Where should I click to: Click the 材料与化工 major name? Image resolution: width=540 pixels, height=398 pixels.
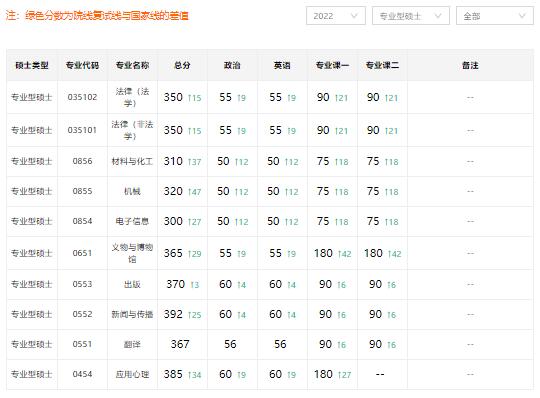[x=132, y=161]
